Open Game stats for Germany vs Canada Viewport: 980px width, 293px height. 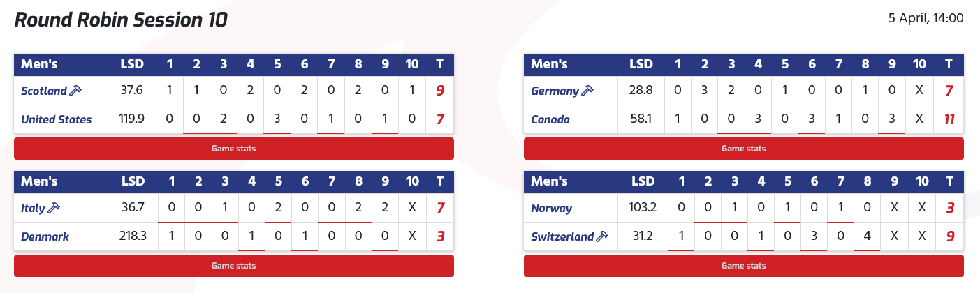coord(743,149)
